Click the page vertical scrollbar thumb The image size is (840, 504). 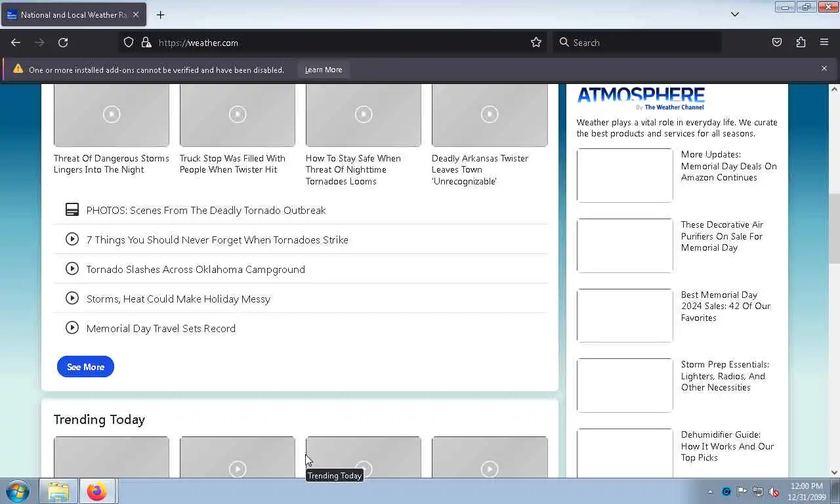click(x=834, y=228)
